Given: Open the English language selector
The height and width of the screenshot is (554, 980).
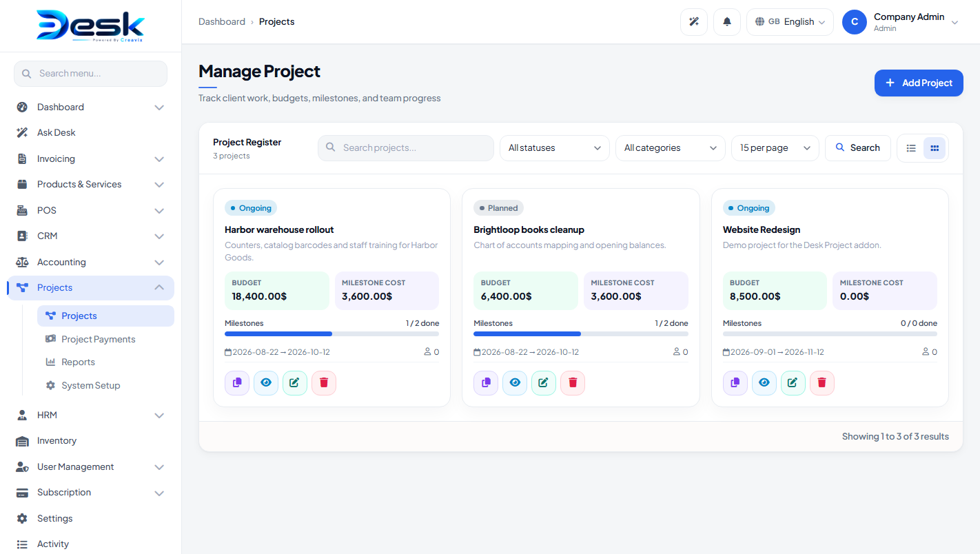Looking at the screenshot, I should click(x=790, y=22).
